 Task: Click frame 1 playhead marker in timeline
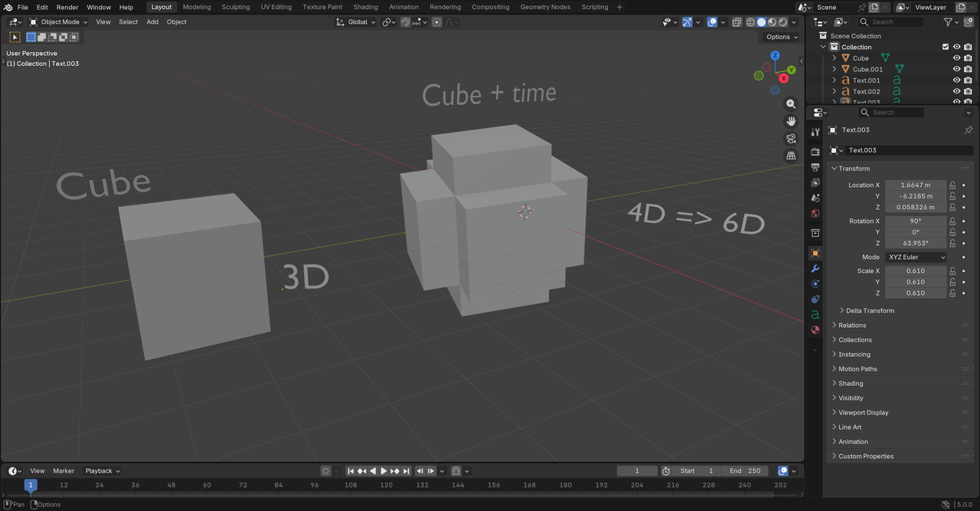point(31,485)
